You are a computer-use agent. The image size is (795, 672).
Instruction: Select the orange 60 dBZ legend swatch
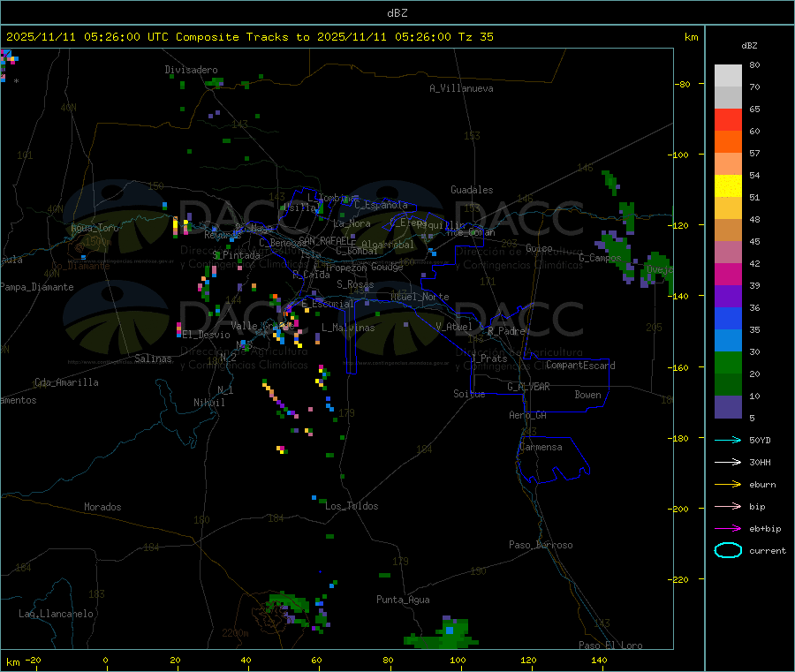(x=728, y=142)
